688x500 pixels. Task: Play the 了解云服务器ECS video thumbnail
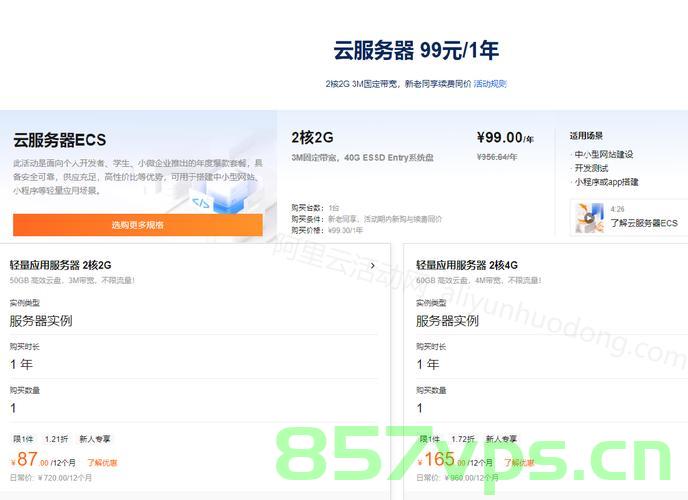pyautogui.click(x=589, y=218)
